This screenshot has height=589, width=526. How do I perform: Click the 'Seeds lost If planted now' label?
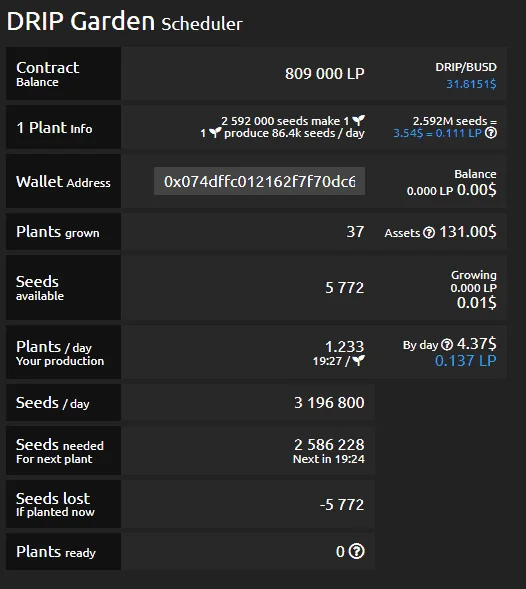pyautogui.click(x=55, y=504)
